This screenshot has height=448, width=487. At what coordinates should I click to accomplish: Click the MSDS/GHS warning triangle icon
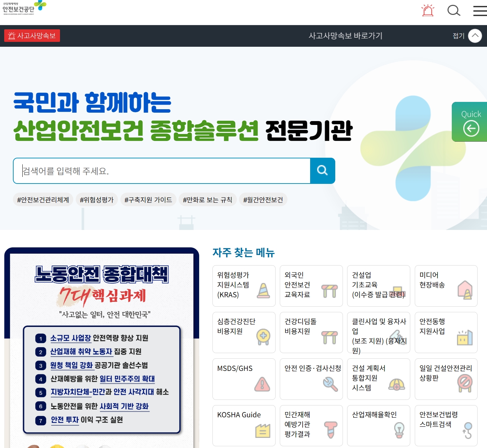[262, 384]
